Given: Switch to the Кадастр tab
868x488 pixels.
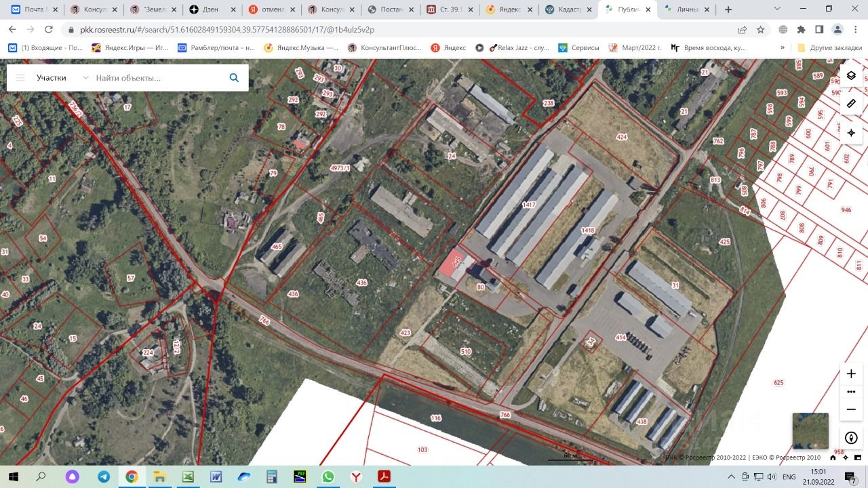Looking at the screenshot, I should (568, 9).
